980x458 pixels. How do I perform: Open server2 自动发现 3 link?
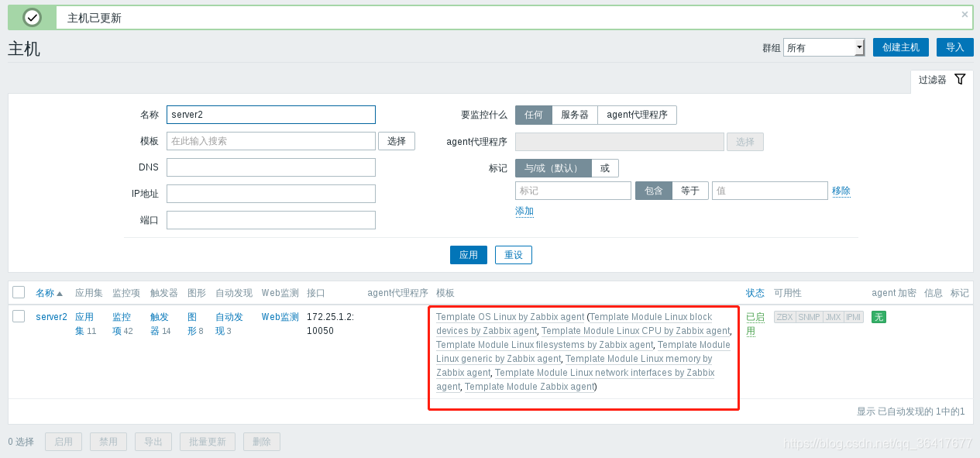point(229,324)
